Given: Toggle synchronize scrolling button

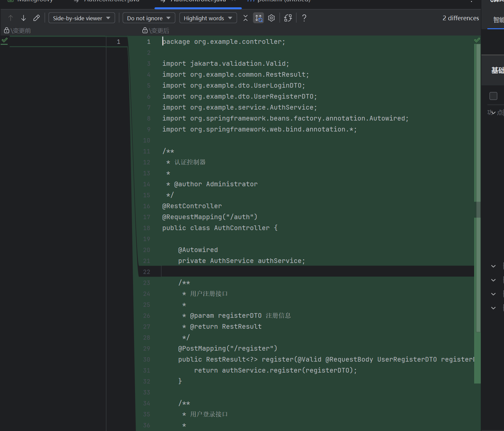Looking at the screenshot, I should [x=258, y=18].
